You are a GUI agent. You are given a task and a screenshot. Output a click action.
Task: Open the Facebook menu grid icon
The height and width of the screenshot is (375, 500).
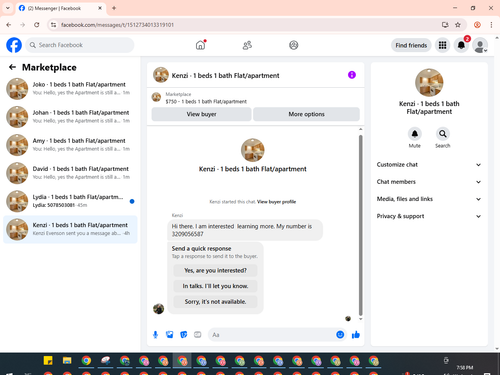click(442, 45)
